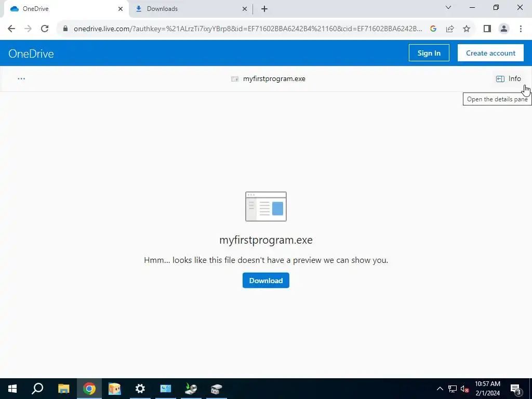This screenshot has width=532, height=399.
Task: Open the notification center with 3 alerts
Action: pos(515,389)
